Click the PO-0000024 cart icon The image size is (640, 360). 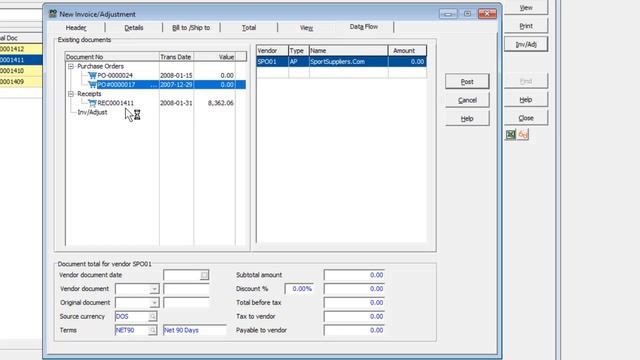tap(92, 76)
